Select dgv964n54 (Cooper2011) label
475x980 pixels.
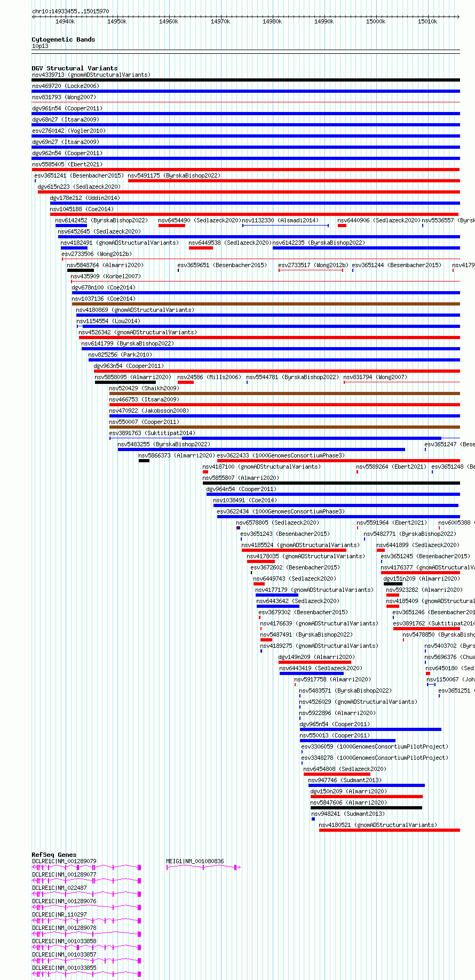coord(242,489)
